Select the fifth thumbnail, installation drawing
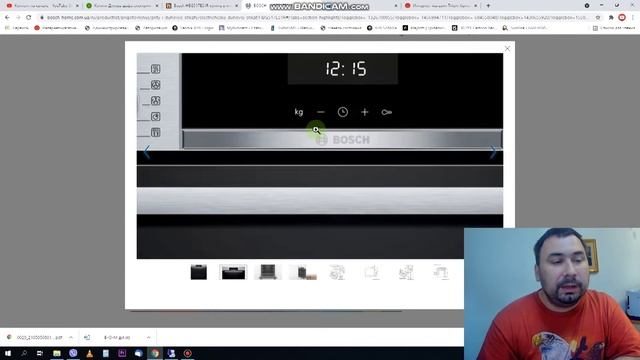 tap(337, 272)
